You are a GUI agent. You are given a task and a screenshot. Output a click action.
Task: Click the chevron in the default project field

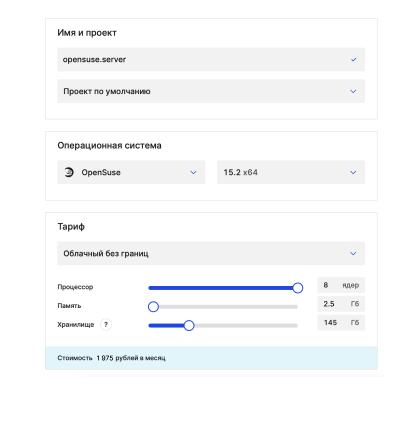[353, 91]
